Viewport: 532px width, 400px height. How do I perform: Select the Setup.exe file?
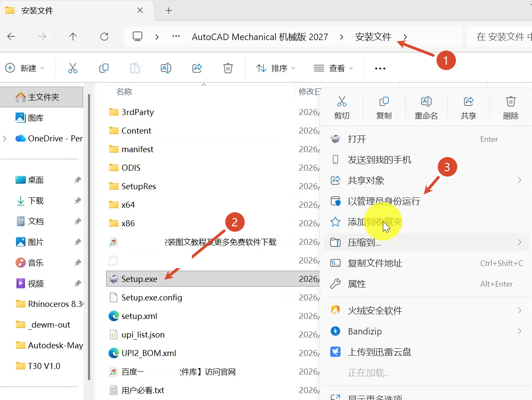coord(213,279)
